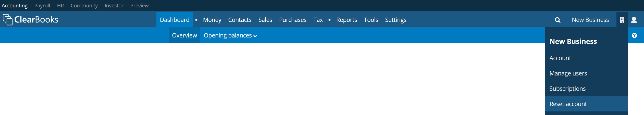Select Manage users in the dropdown
The width and height of the screenshot is (644, 115).
[586, 73]
